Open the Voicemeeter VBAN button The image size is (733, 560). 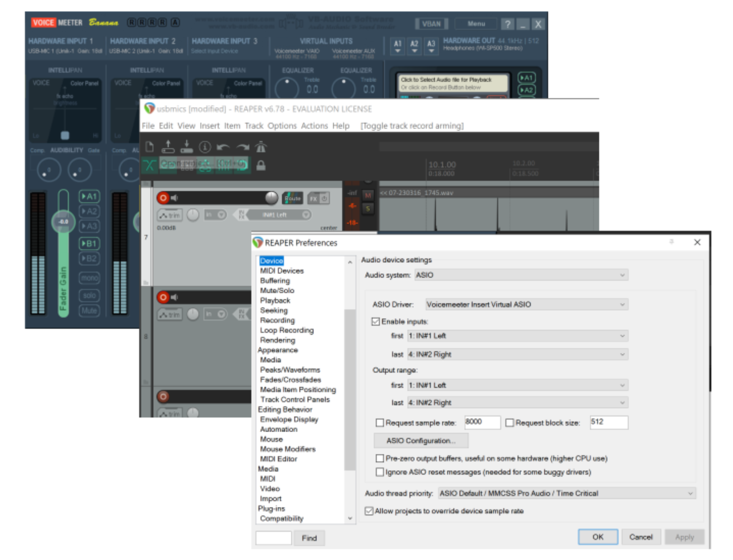(x=431, y=24)
